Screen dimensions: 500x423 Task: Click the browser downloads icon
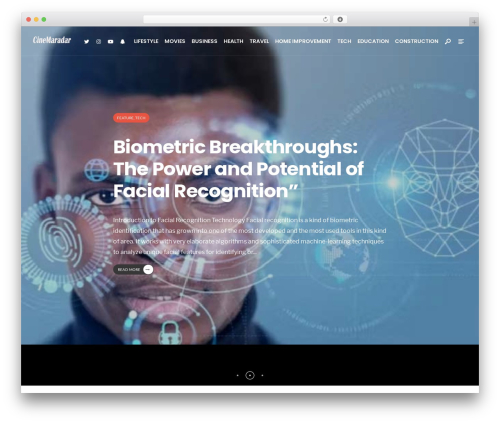coord(340,19)
